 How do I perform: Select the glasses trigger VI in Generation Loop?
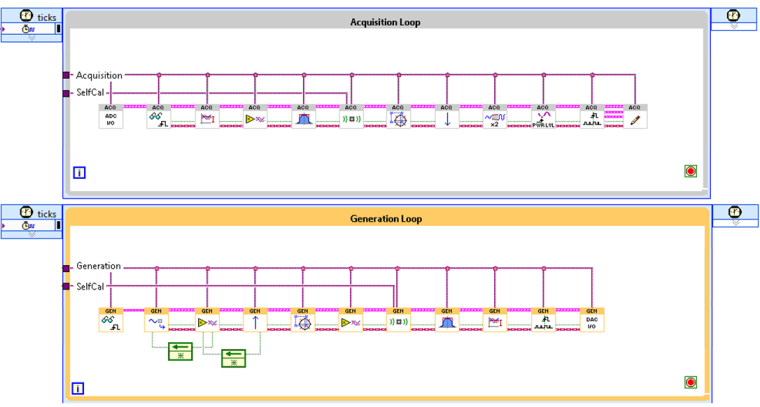click(111, 320)
